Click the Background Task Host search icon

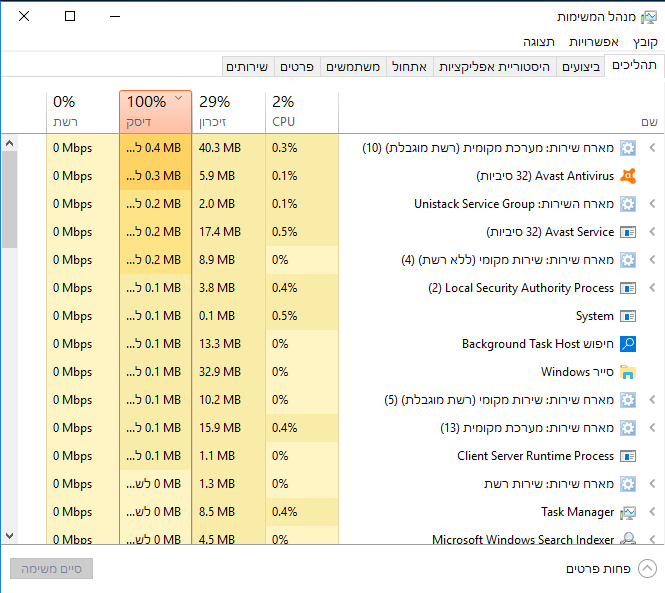628,344
